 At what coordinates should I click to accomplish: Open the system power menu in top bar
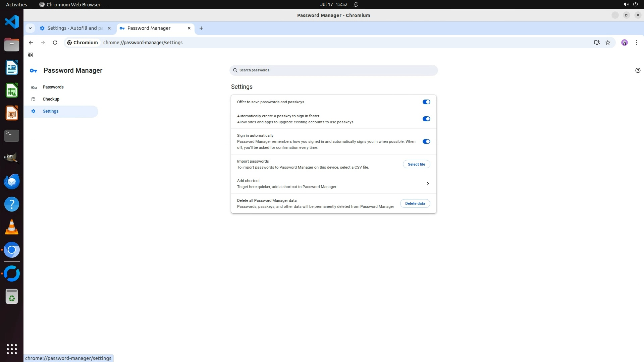point(635,4)
